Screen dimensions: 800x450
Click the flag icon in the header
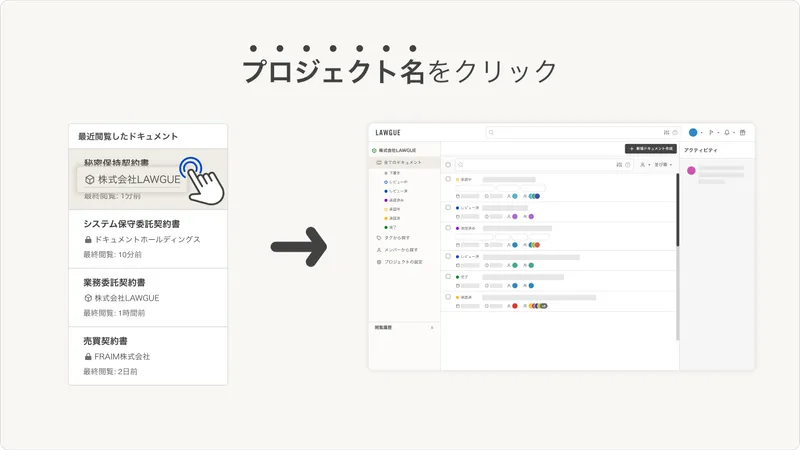[x=711, y=133]
